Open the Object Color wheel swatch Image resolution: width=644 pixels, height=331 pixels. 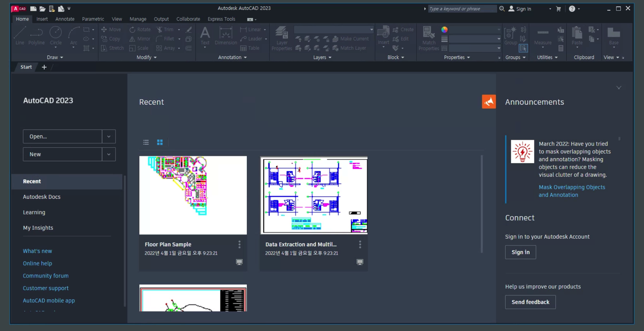click(444, 30)
